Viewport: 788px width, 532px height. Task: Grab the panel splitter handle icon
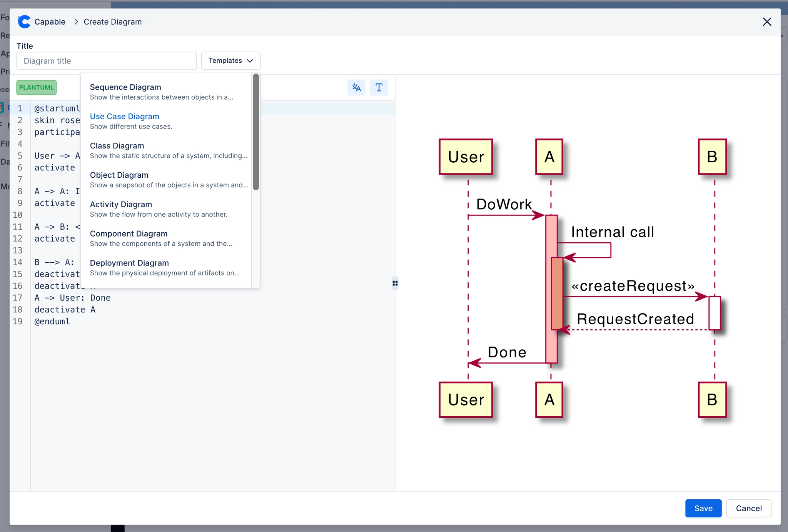395,284
